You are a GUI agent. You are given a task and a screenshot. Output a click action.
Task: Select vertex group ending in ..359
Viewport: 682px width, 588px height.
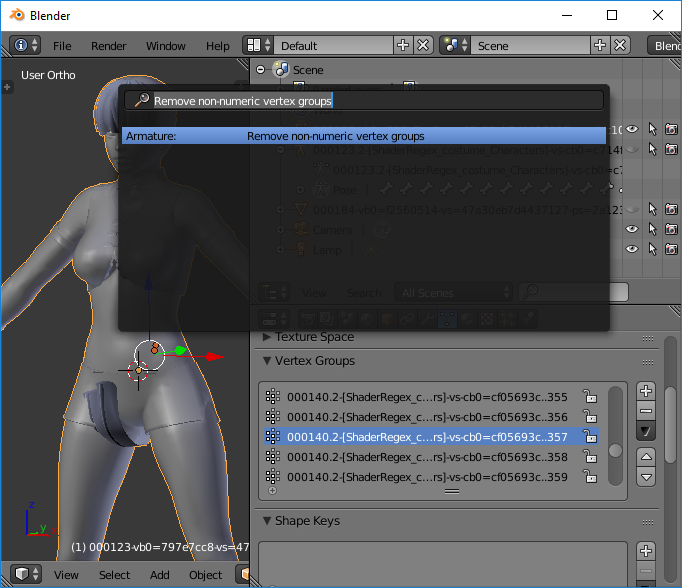(x=427, y=477)
